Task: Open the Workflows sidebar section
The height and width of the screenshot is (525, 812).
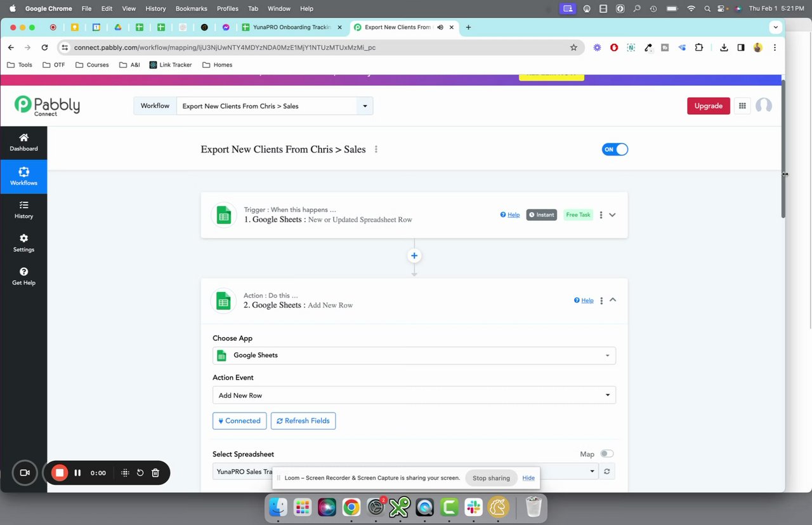Action: point(23,176)
